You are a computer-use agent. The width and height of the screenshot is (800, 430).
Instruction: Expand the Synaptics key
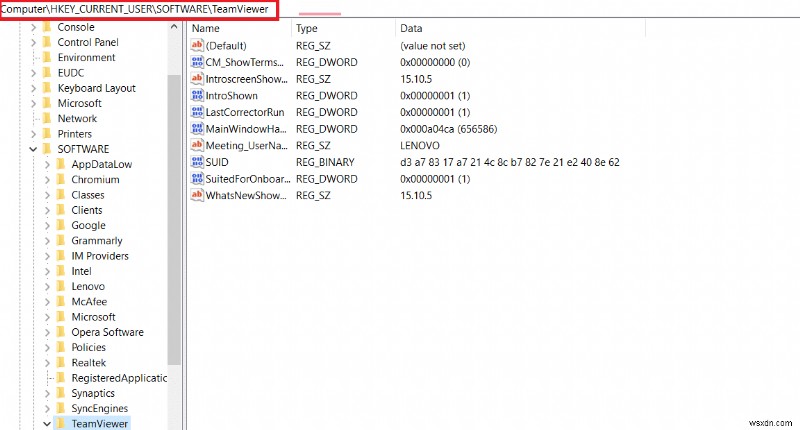[x=47, y=393]
